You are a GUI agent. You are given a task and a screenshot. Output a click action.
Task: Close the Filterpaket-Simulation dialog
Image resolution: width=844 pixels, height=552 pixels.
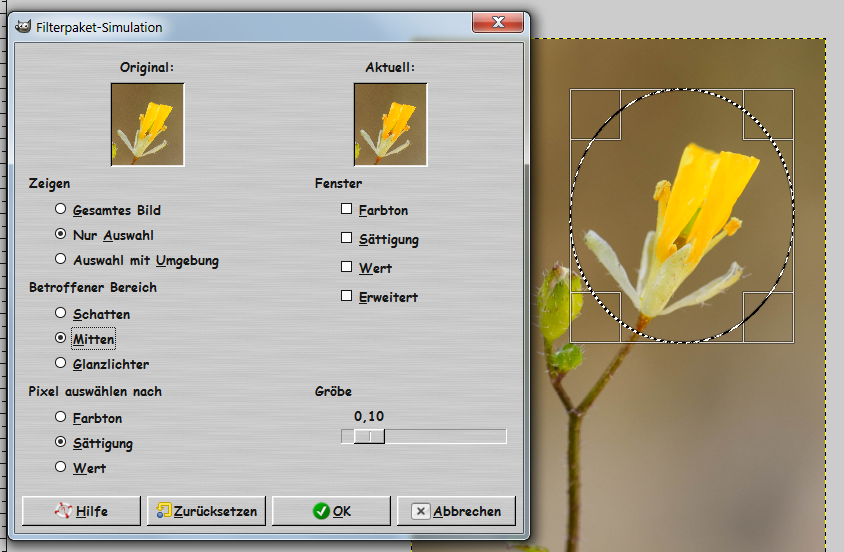[x=498, y=23]
